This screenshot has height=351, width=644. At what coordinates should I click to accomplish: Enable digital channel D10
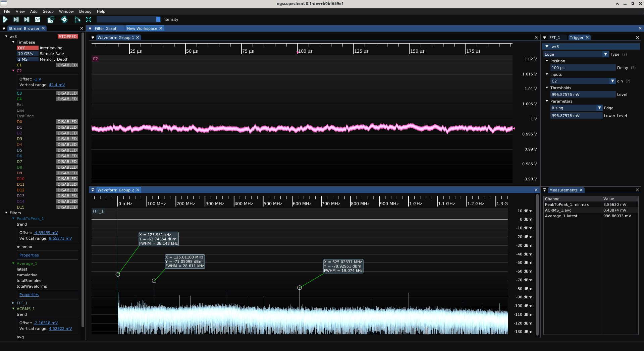click(67, 179)
